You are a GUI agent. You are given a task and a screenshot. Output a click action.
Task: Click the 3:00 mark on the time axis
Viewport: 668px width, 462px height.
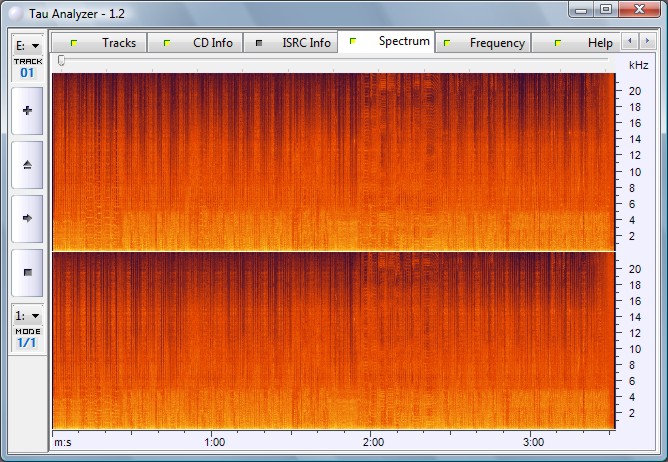pyautogui.click(x=533, y=441)
